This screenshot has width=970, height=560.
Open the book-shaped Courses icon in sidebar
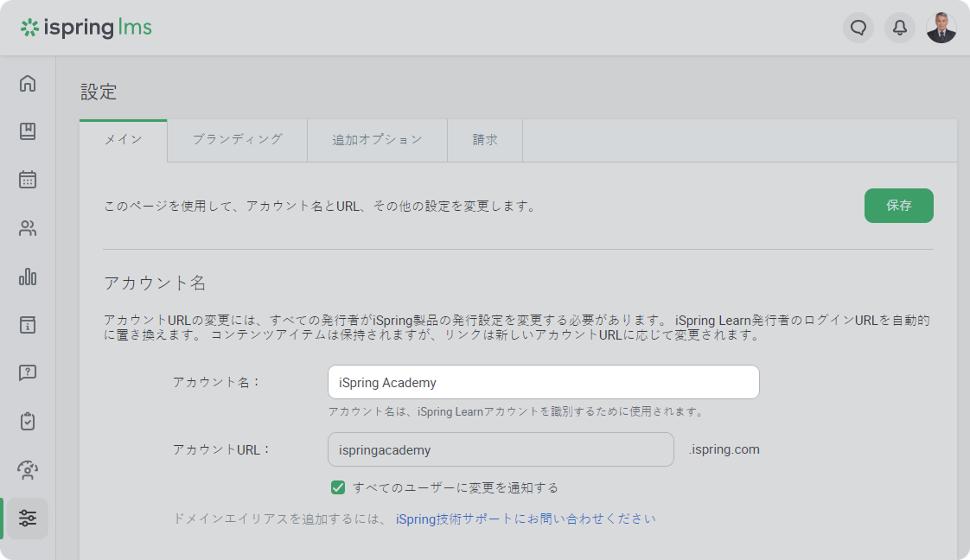(x=28, y=131)
